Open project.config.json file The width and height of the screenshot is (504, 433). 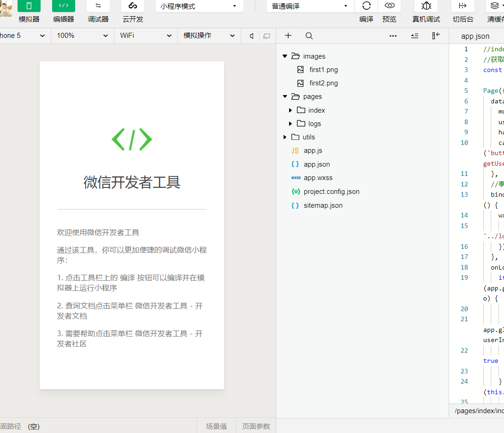332,192
